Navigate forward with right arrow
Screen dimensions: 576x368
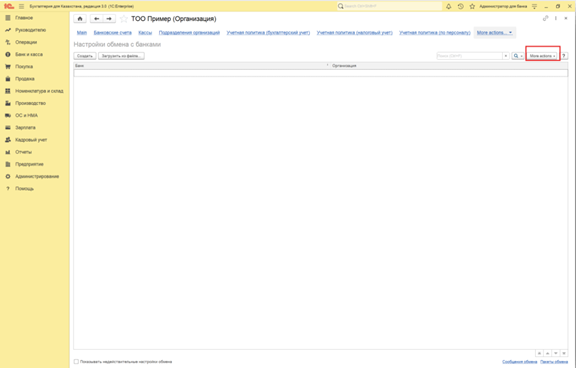(109, 19)
